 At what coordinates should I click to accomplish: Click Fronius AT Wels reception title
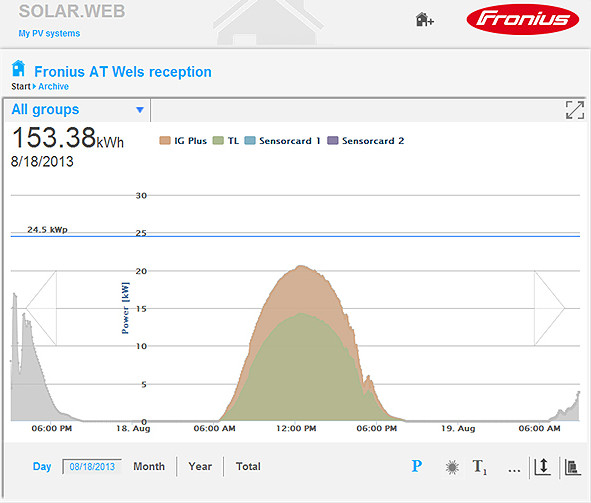[x=123, y=72]
